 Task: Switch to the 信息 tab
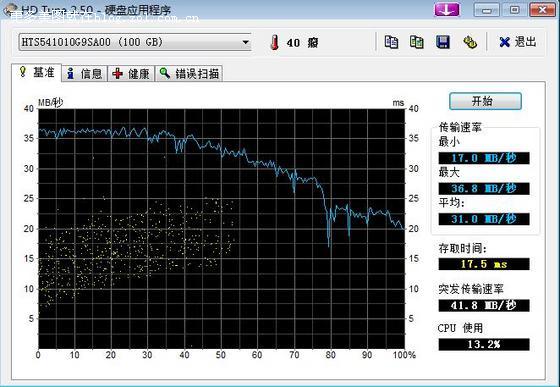(85, 74)
